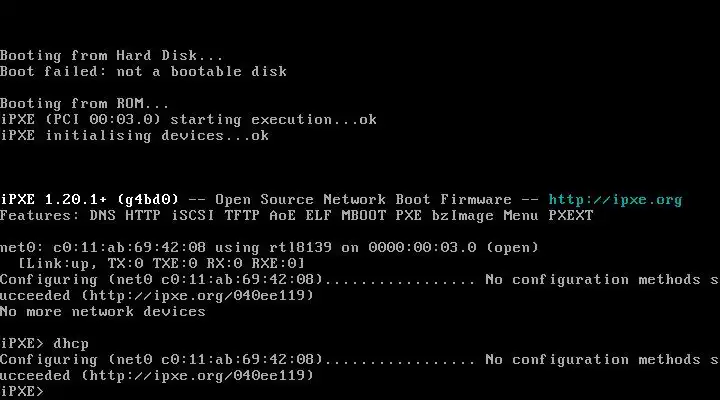Click the typed dhcp command
720x400 pixels.
pyautogui.click(x=71, y=343)
